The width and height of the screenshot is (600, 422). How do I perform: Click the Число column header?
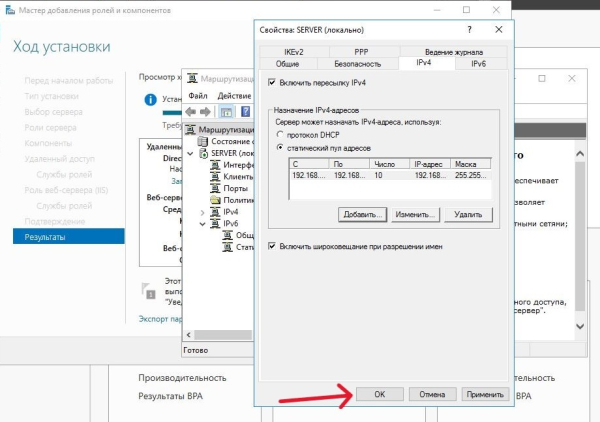pos(390,164)
